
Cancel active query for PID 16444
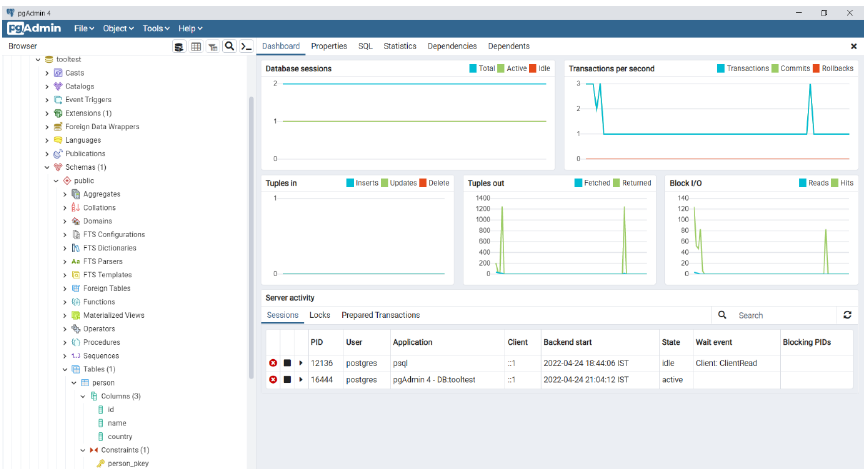[x=287, y=380]
